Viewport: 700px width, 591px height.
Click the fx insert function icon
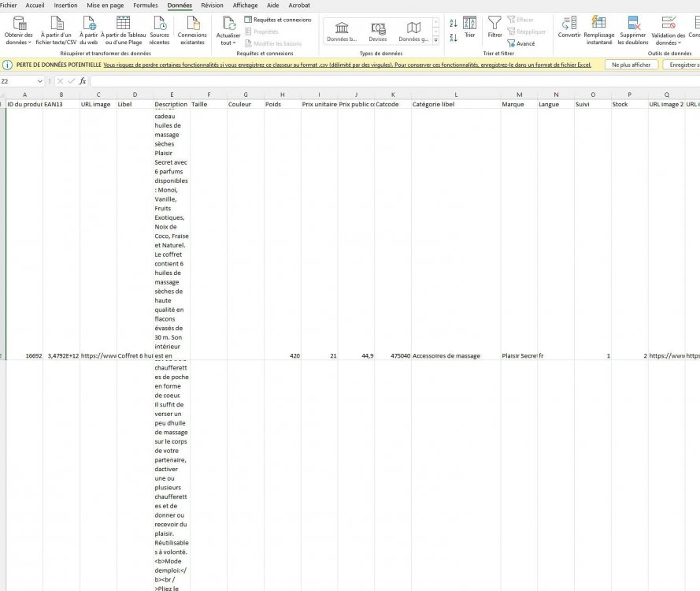click(x=83, y=81)
